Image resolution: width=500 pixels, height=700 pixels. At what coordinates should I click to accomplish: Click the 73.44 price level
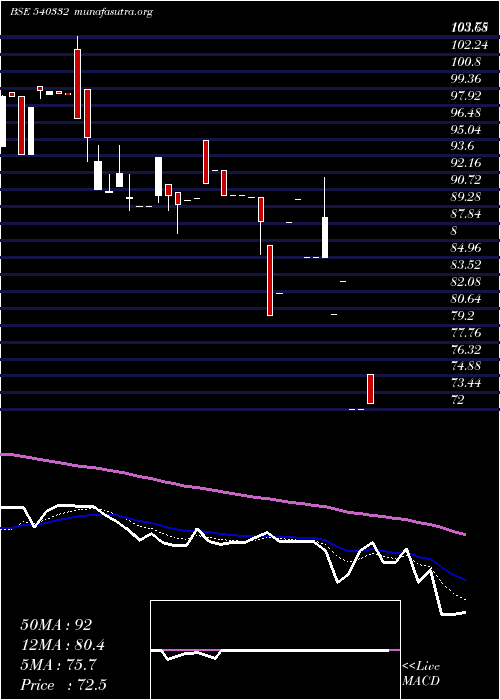click(466, 383)
